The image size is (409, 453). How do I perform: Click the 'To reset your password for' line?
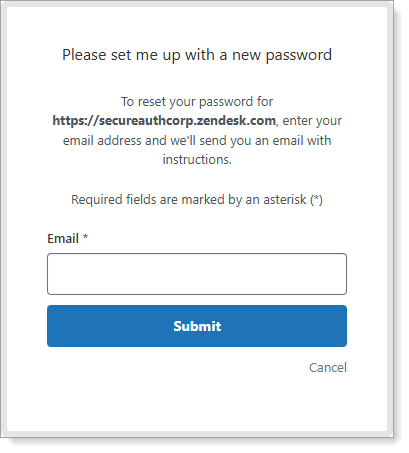(197, 102)
